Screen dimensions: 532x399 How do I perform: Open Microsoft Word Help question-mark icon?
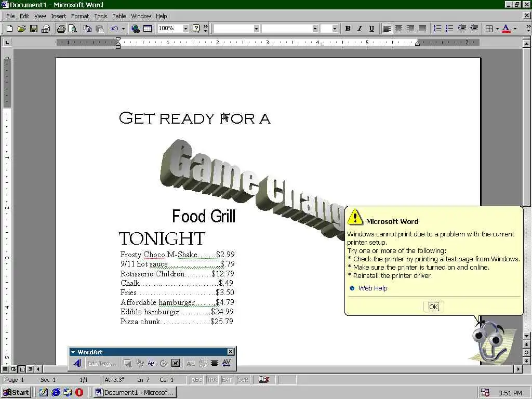tap(196, 29)
